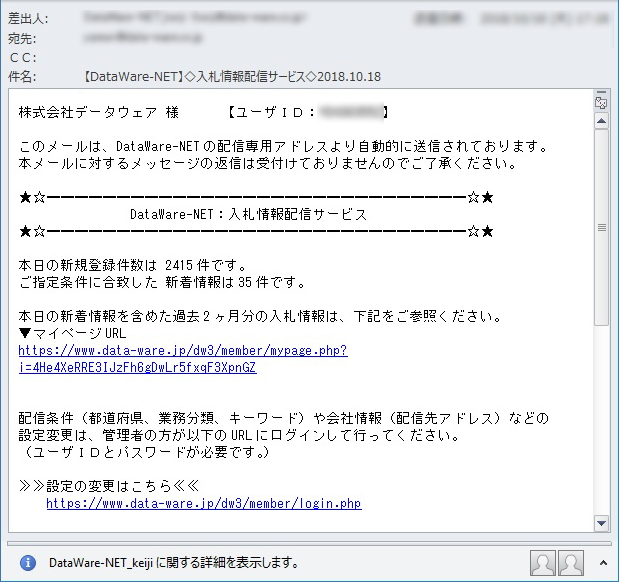This screenshot has width=619, height=582.
Task: Click the subject line 入札情報配信サービス 2018.10.18
Action: (232, 76)
